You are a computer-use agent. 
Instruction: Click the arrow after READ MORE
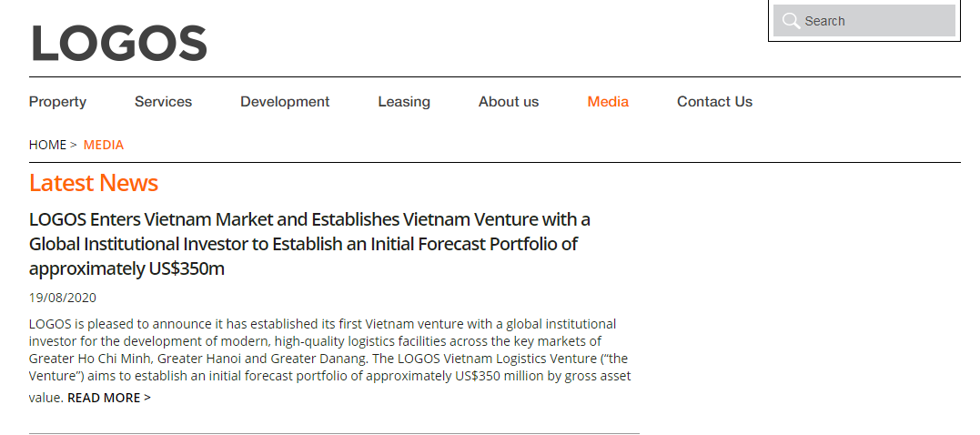(147, 398)
